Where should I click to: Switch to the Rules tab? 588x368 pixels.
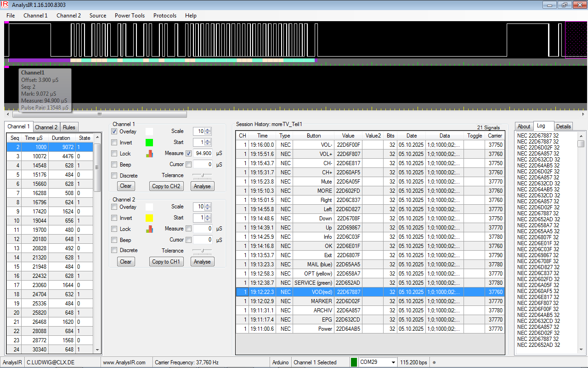tap(69, 127)
